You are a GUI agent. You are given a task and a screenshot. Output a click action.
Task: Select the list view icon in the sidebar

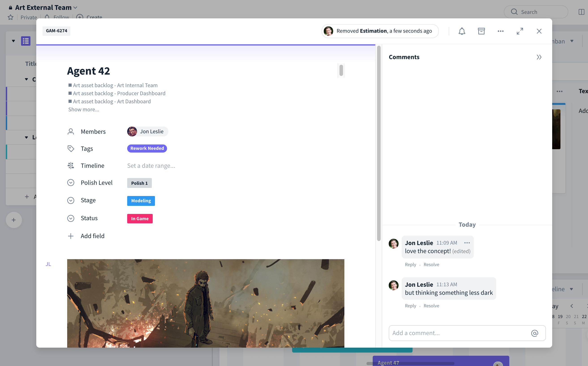click(x=25, y=41)
